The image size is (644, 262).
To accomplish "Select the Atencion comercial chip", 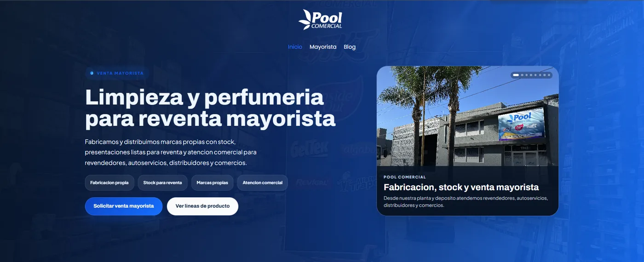I will point(262,182).
